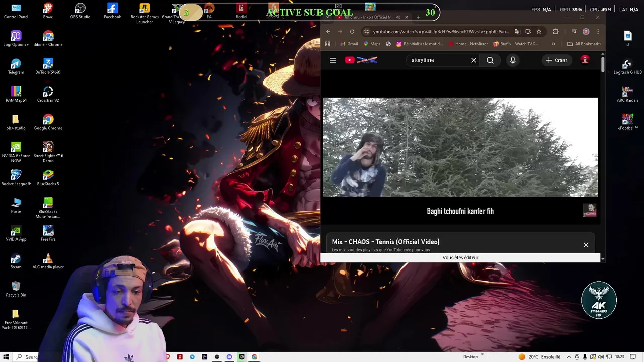Open the Windows Start menu
Screen dimensions: 644x362
click(6, 357)
